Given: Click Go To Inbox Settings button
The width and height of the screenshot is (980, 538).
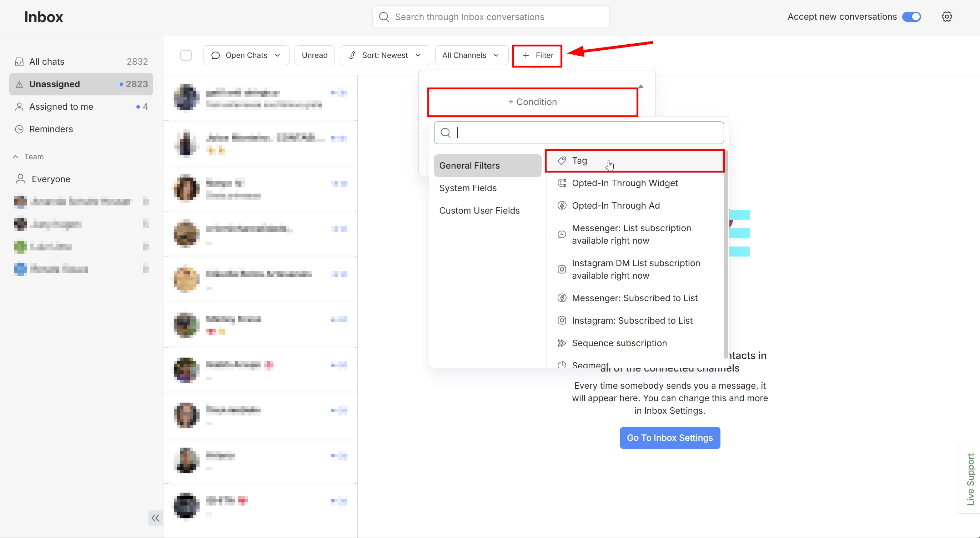Looking at the screenshot, I should pos(669,438).
